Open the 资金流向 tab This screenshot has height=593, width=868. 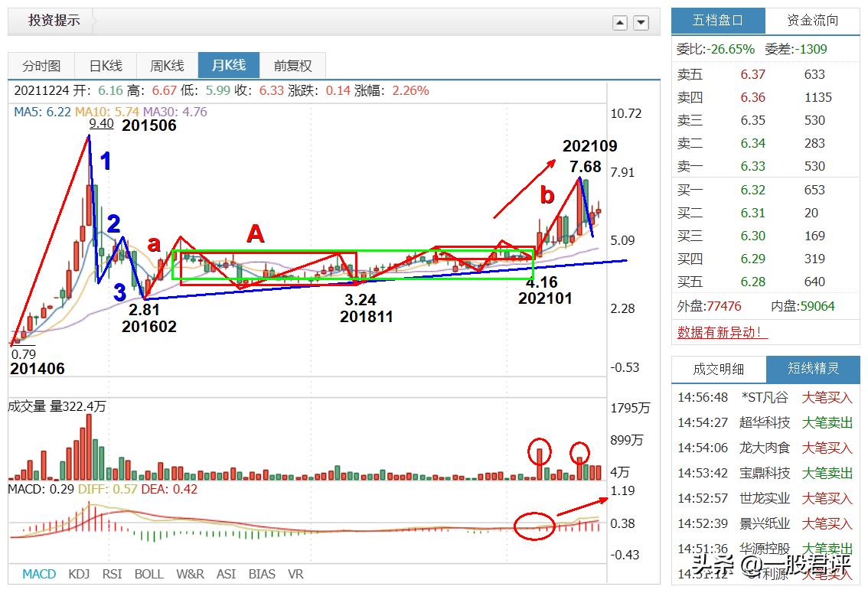pyautogui.click(x=813, y=21)
